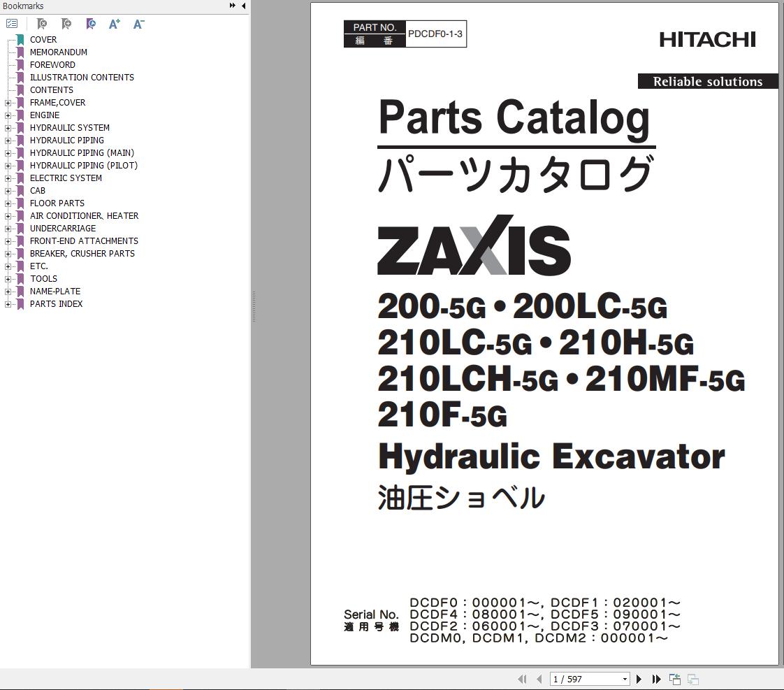
Task: Expand the ETC. bookmark
Action: (8, 266)
